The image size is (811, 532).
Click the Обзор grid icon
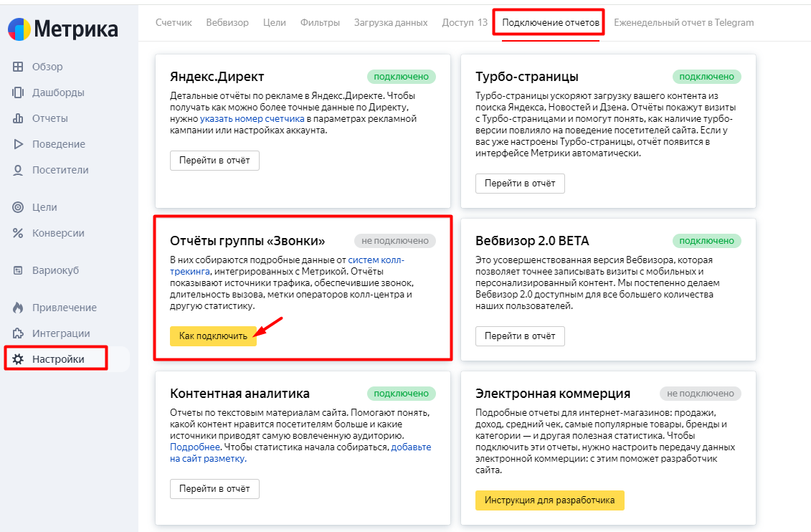[18, 67]
